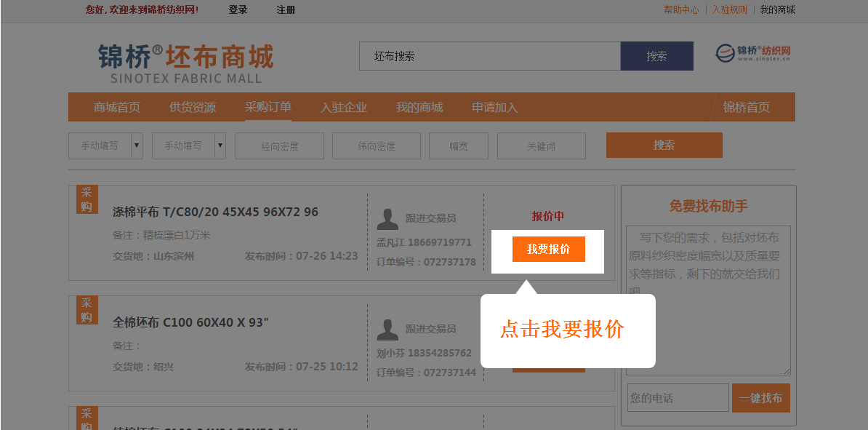Click the 锦桥纺织网 logo at top right
The width and height of the screenshot is (868, 430).
click(753, 53)
